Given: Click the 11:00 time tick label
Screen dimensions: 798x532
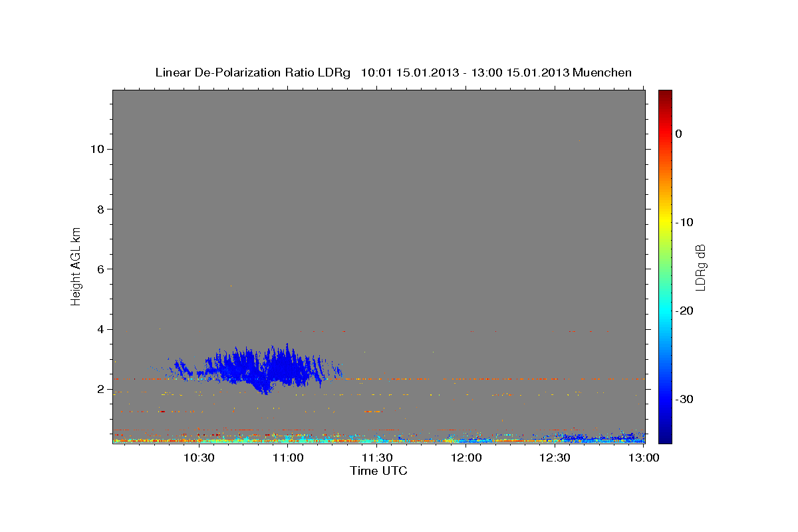Looking at the screenshot, I should click(x=287, y=458).
